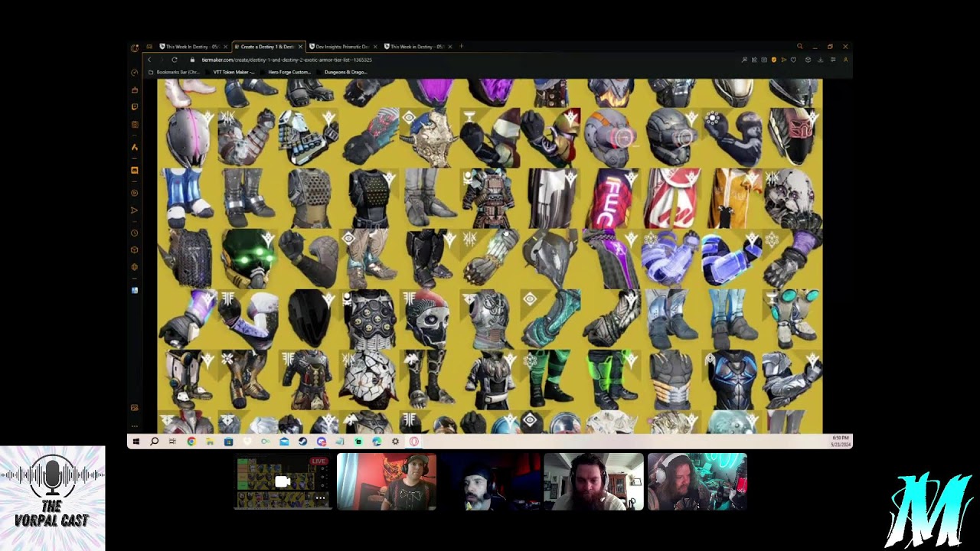Viewport: 980px width, 551px height.
Task: Pick the chainmail vest chest armor
Action: tap(309, 198)
